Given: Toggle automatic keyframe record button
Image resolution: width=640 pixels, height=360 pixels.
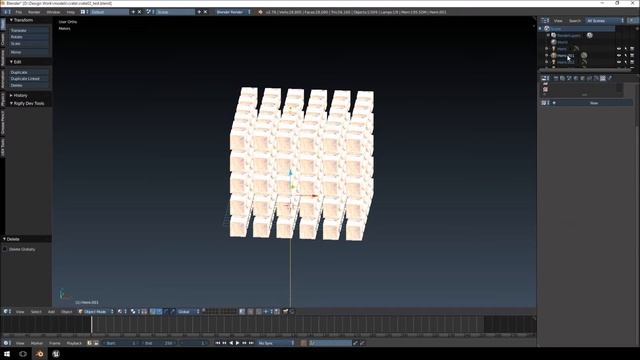Looking at the screenshot, I should click(304, 343).
